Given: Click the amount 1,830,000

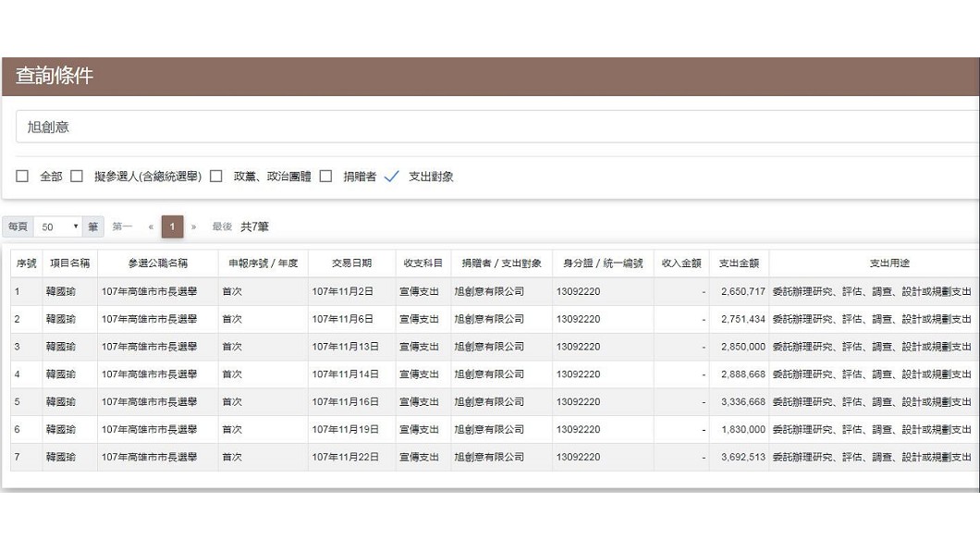Looking at the screenshot, I should click(x=743, y=429).
